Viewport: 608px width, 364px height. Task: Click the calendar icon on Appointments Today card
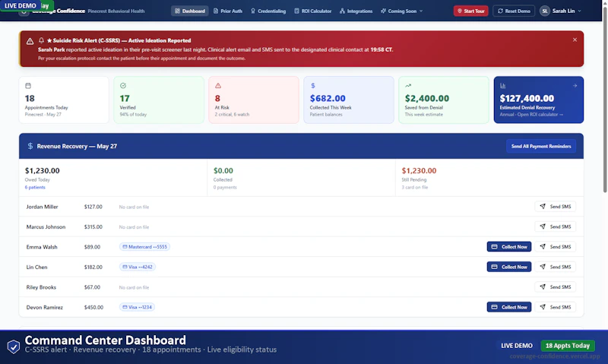pos(28,86)
